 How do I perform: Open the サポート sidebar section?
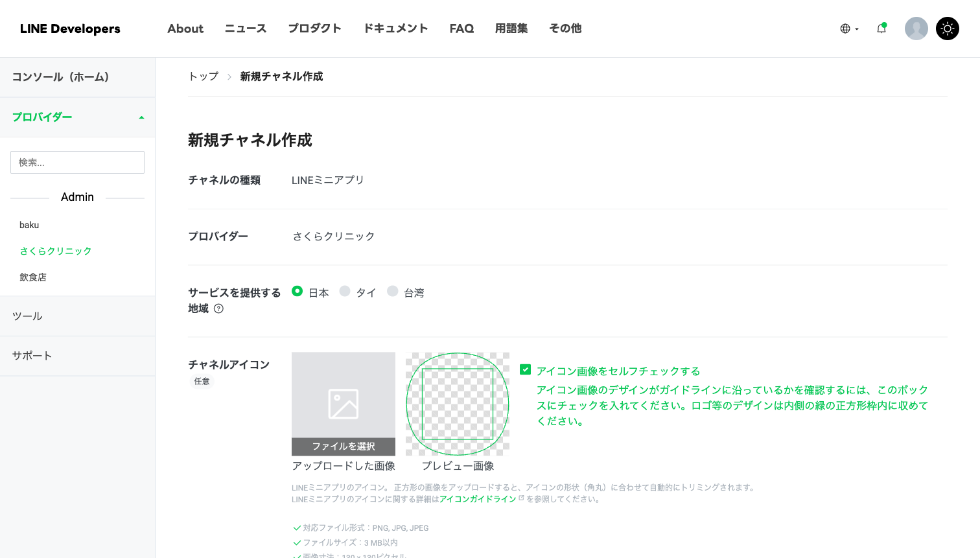[77, 356]
